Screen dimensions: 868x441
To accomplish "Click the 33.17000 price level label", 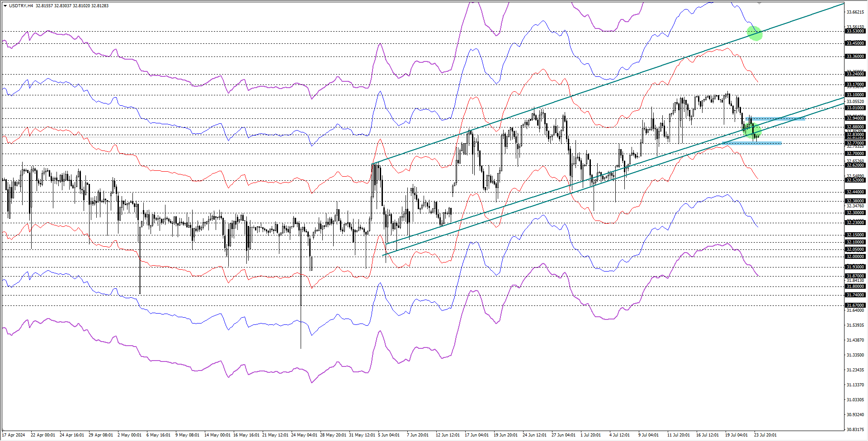I will click(x=855, y=84).
